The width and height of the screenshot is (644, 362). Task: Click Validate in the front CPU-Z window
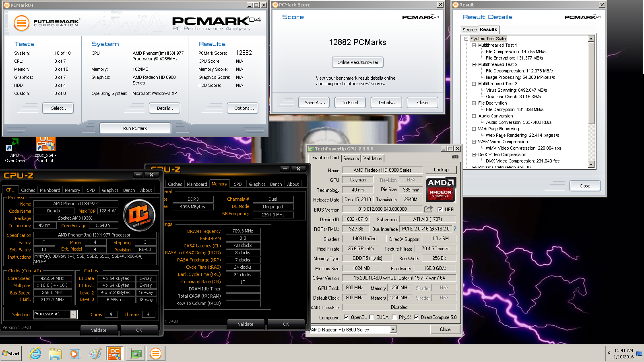[99, 330]
